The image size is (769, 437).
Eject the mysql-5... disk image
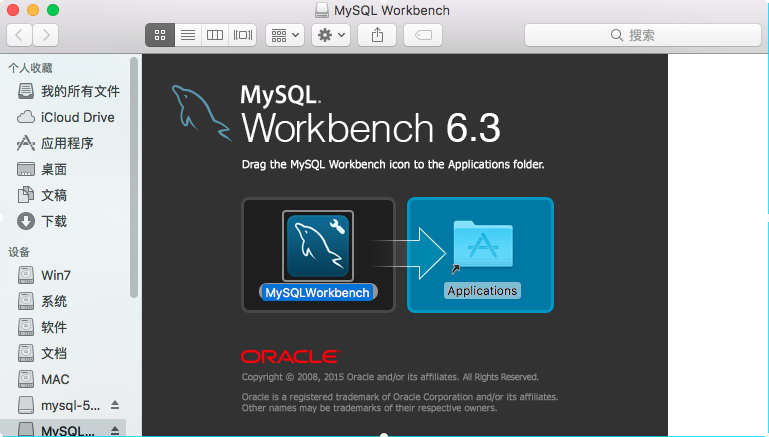tap(115, 405)
